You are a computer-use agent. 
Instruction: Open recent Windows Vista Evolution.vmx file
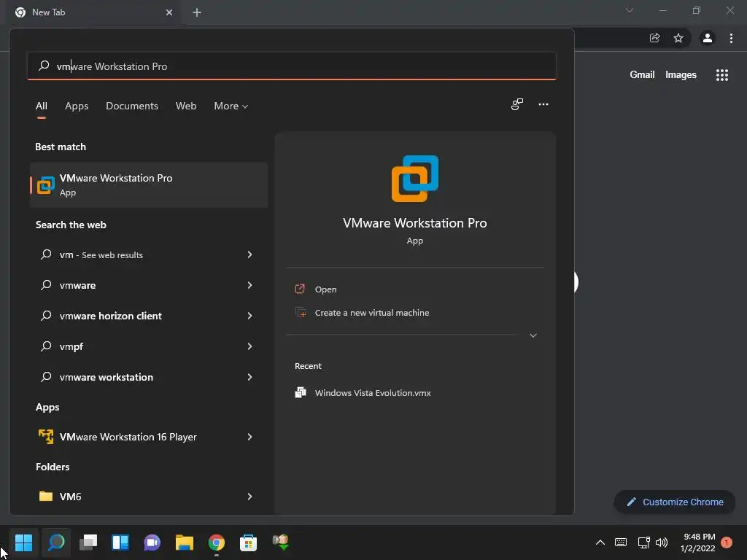point(373,393)
